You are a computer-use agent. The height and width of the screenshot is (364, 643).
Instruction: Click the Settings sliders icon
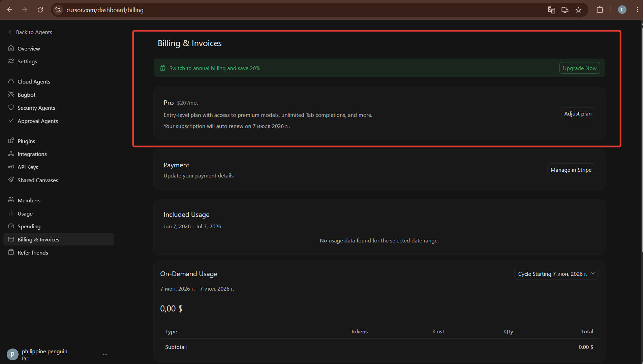click(x=11, y=61)
